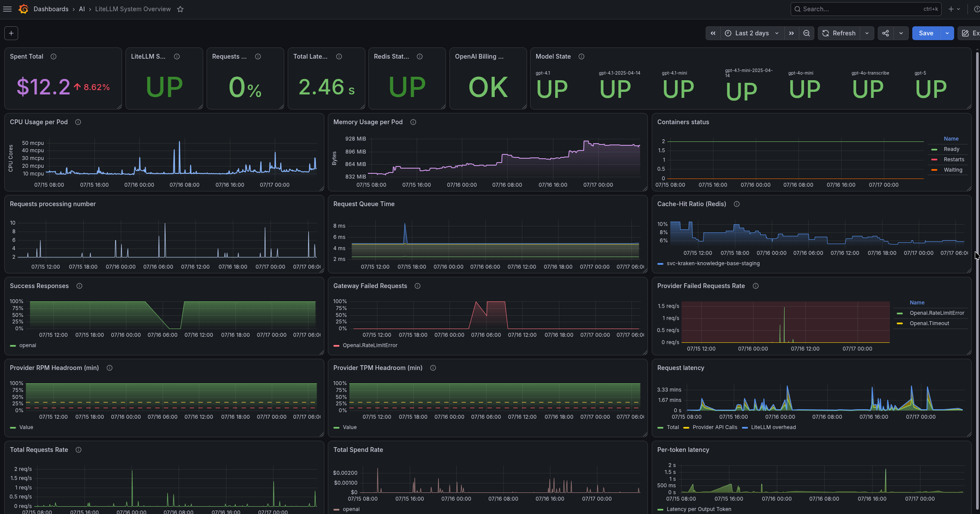This screenshot has height=514, width=980.
Task: Open the hamburger navigation menu
Action: [x=7, y=9]
